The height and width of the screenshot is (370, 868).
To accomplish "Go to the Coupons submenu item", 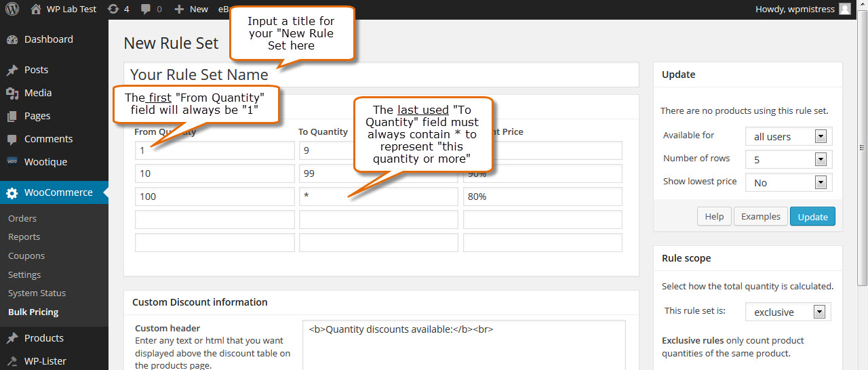I will (x=26, y=256).
